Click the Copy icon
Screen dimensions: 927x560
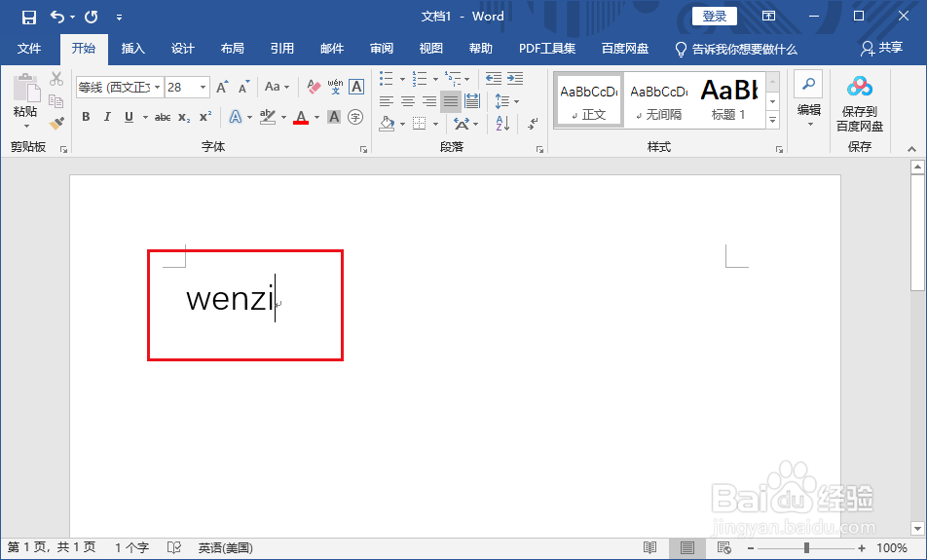(x=56, y=101)
